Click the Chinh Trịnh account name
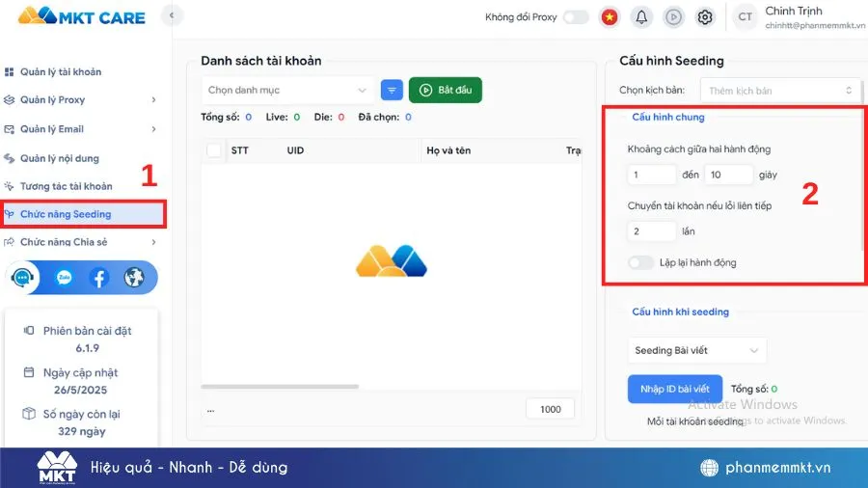This screenshot has height=488, width=868. (794, 11)
